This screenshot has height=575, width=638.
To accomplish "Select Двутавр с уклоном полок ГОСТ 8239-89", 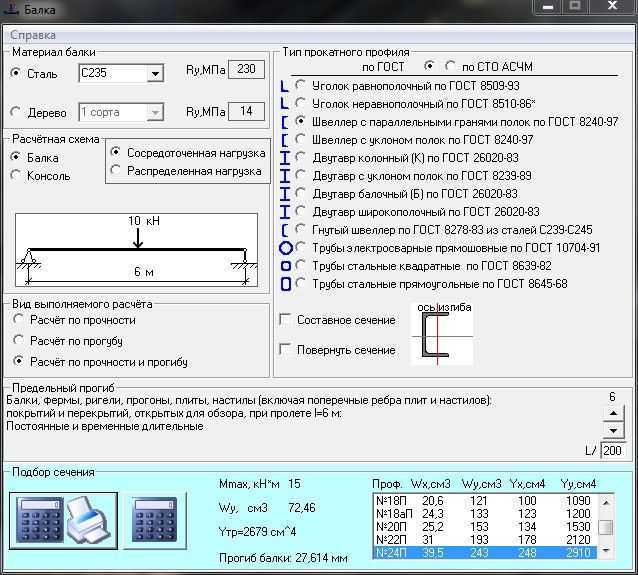I will (x=300, y=175).
